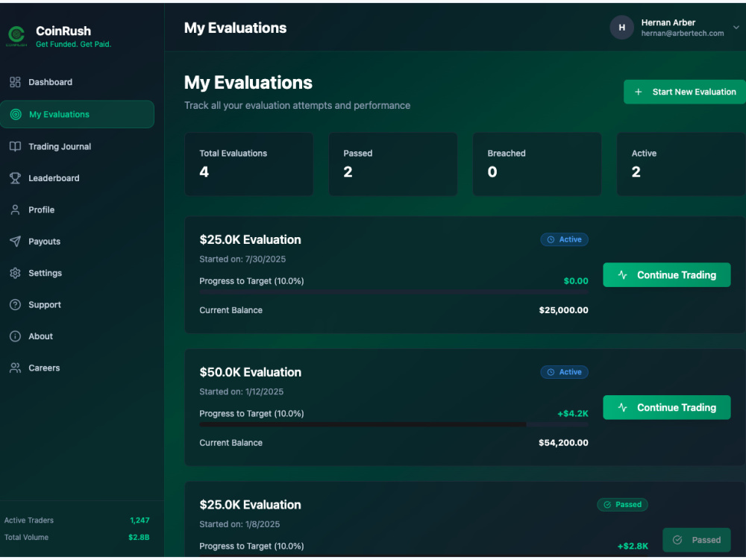Click email hernan@arbertech.com
This screenshot has width=746, height=560.
tap(683, 34)
